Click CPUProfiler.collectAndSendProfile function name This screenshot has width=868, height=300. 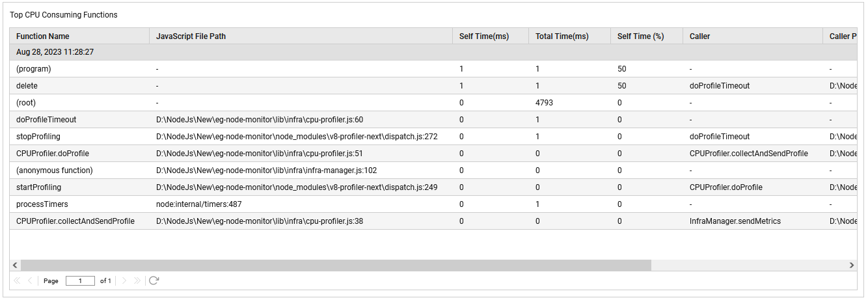75,221
